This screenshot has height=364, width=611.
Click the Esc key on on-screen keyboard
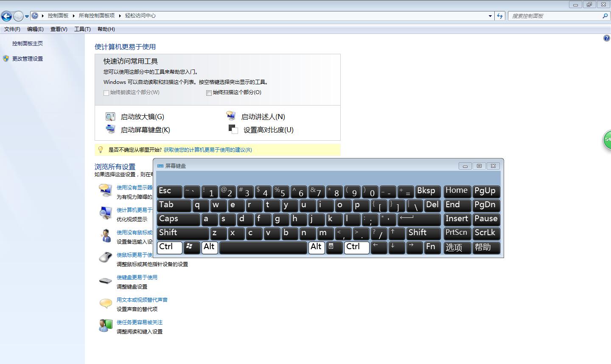(x=170, y=192)
